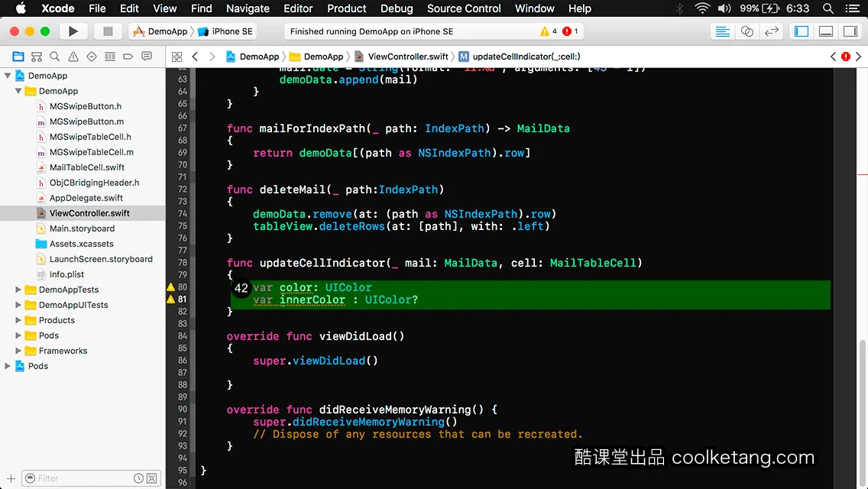Collapse the DemoApp project root
This screenshot has width=868, height=489.
(7, 76)
